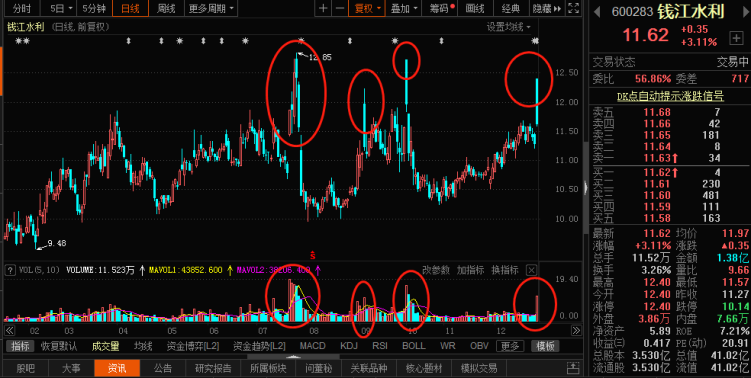
Task: Open 设置均线 dropdown
Action: tap(509, 27)
